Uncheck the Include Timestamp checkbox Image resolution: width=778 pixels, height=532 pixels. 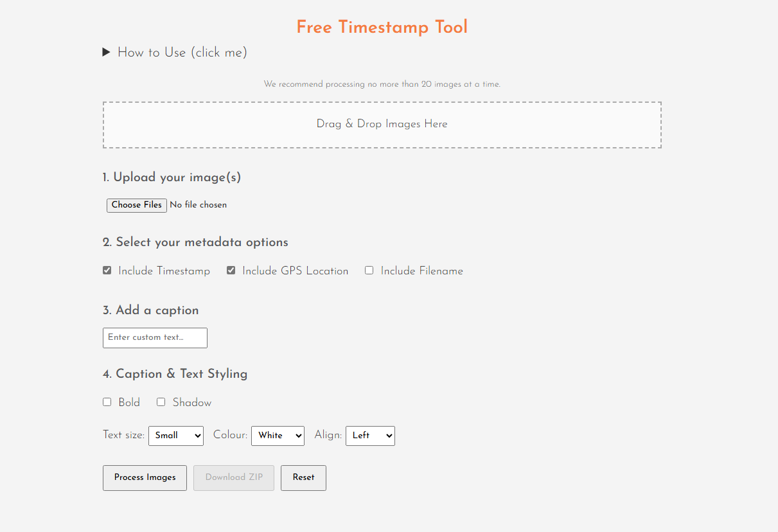click(107, 270)
